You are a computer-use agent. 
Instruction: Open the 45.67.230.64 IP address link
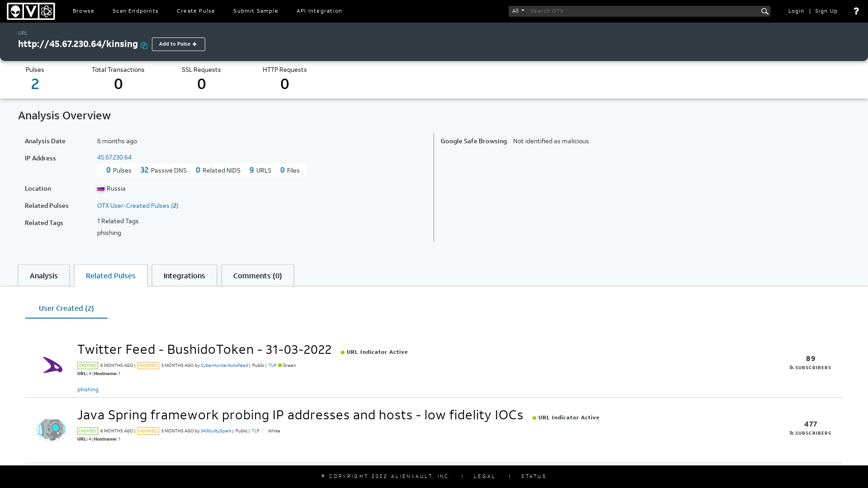pyautogui.click(x=114, y=157)
